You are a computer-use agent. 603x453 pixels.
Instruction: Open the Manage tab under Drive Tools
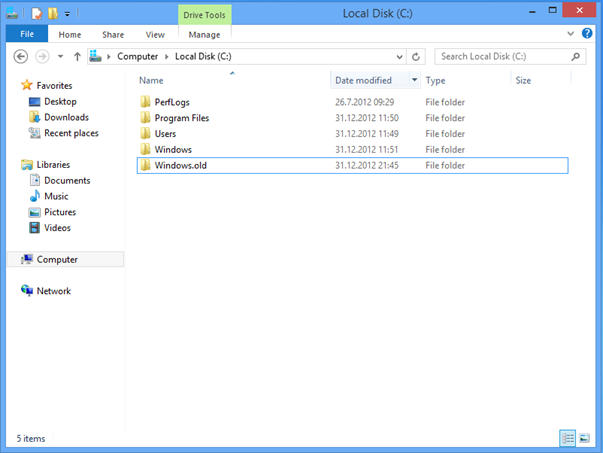205,35
